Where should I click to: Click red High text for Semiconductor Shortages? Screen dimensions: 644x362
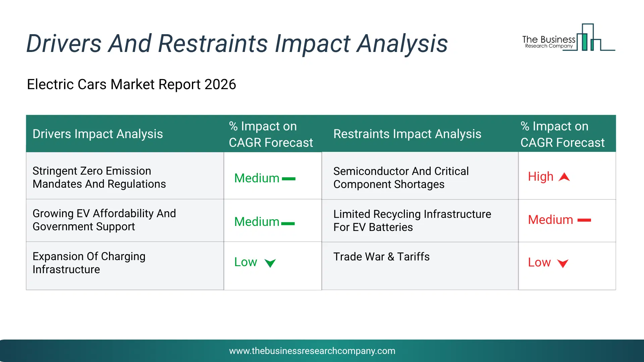(x=541, y=177)
